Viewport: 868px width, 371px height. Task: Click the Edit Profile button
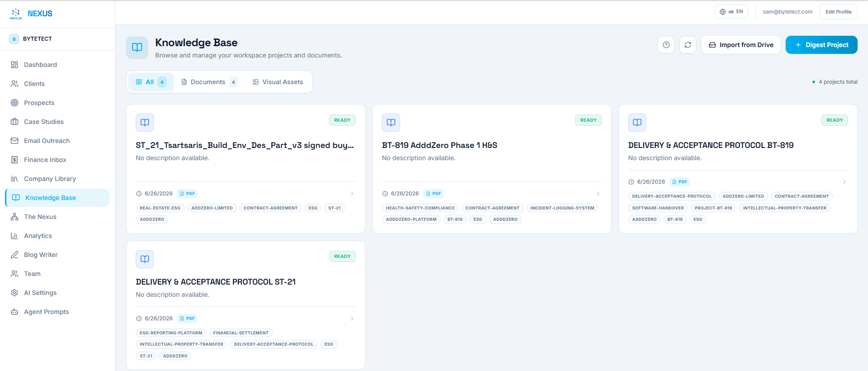click(x=839, y=12)
